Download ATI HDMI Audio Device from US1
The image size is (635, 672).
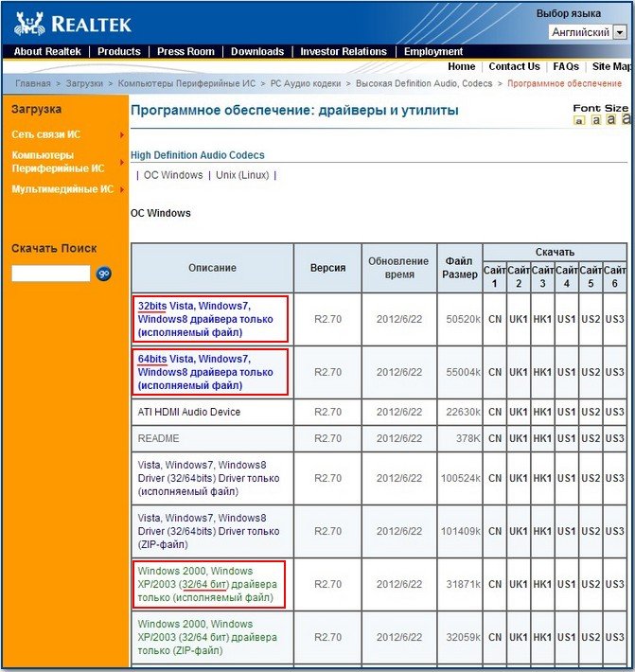tap(567, 412)
